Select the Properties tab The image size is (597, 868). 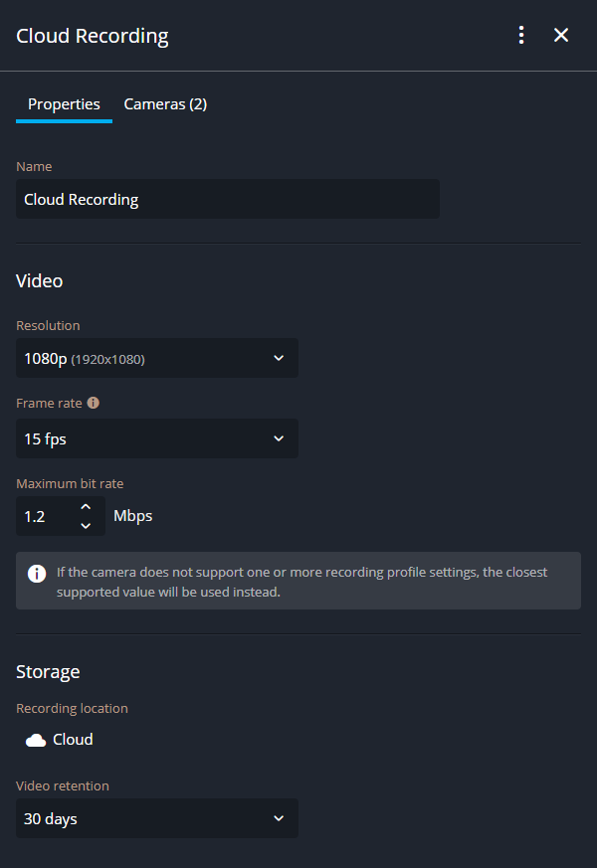point(64,103)
